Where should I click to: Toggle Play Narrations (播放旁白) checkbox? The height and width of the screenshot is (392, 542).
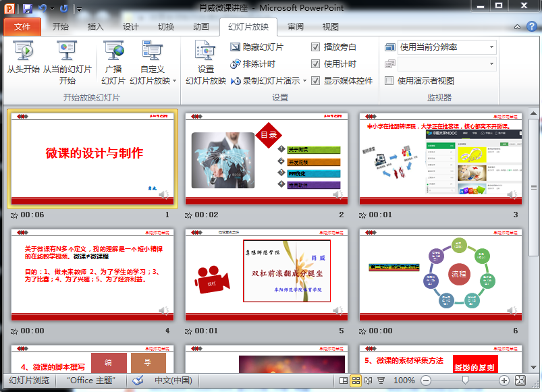point(316,47)
